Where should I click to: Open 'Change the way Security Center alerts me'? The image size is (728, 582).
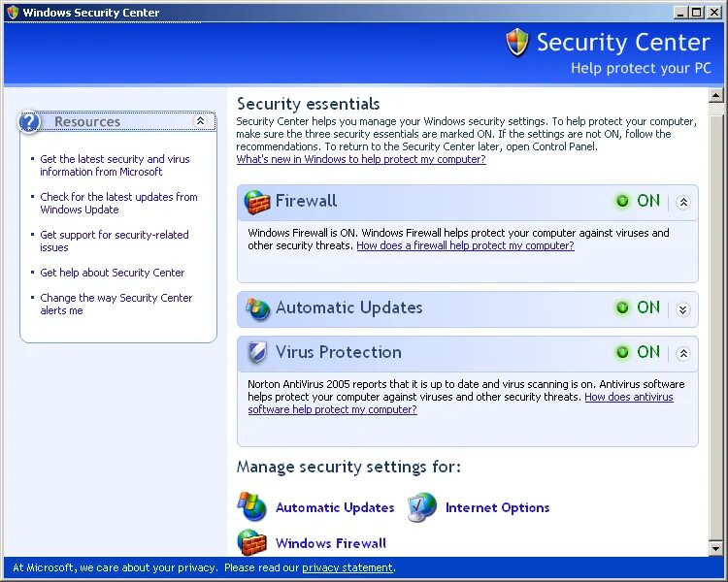click(116, 304)
